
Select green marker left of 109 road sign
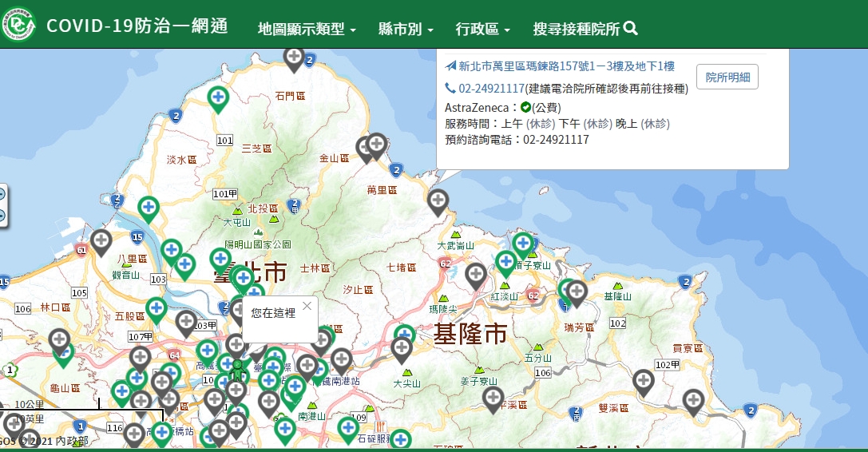(x=348, y=430)
